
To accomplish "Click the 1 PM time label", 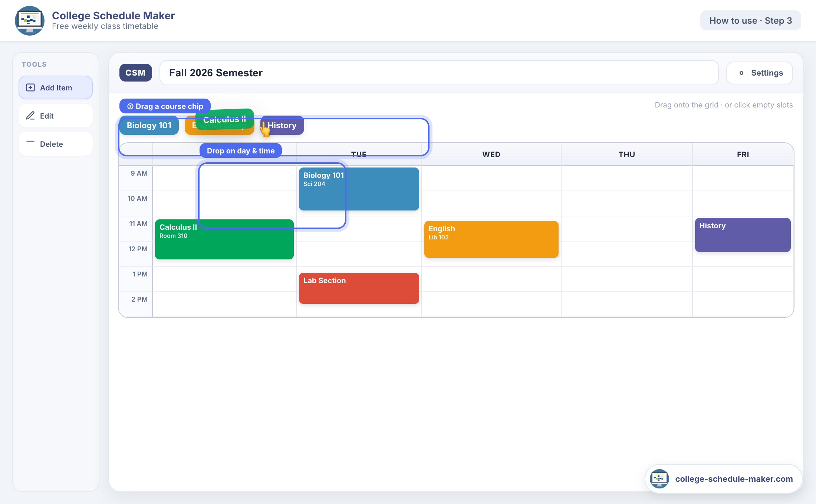I will (x=140, y=274).
